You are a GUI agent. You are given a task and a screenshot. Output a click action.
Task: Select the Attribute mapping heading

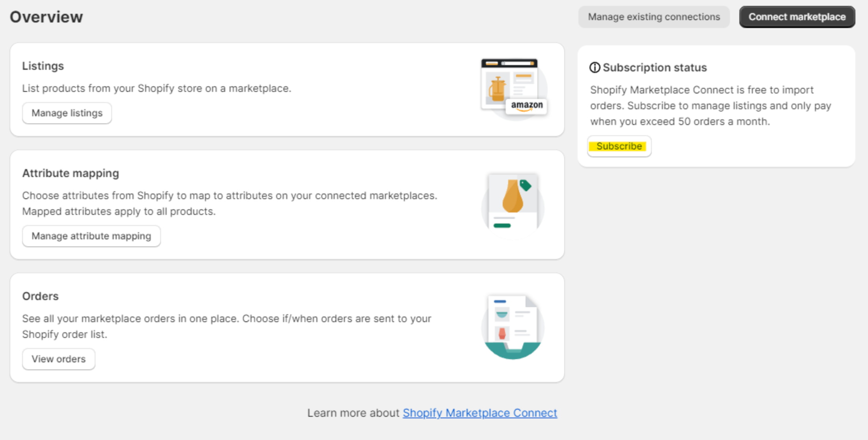tap(71, 173)
